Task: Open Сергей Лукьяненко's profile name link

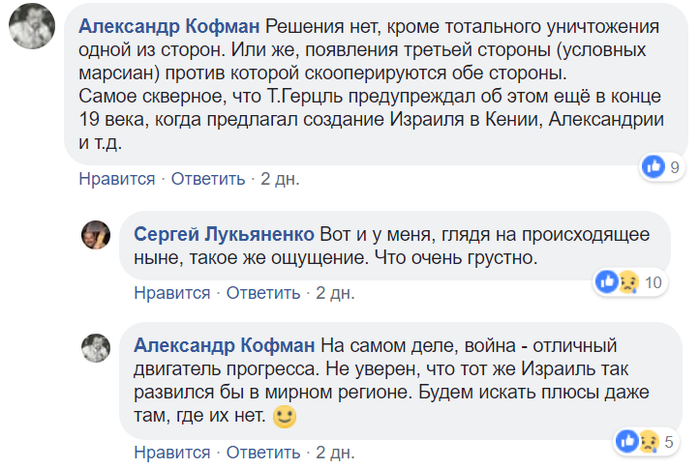Action: (x=224, y=234)
